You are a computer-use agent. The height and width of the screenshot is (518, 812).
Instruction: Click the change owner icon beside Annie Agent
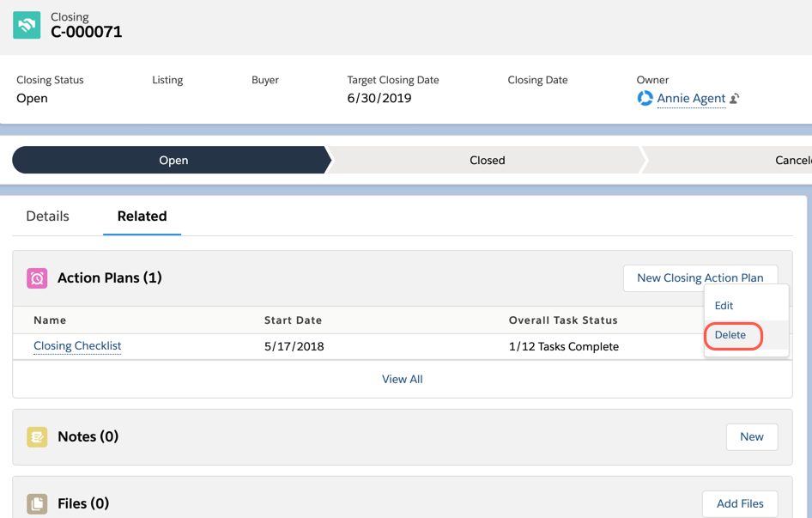click(x=734, y=98)
